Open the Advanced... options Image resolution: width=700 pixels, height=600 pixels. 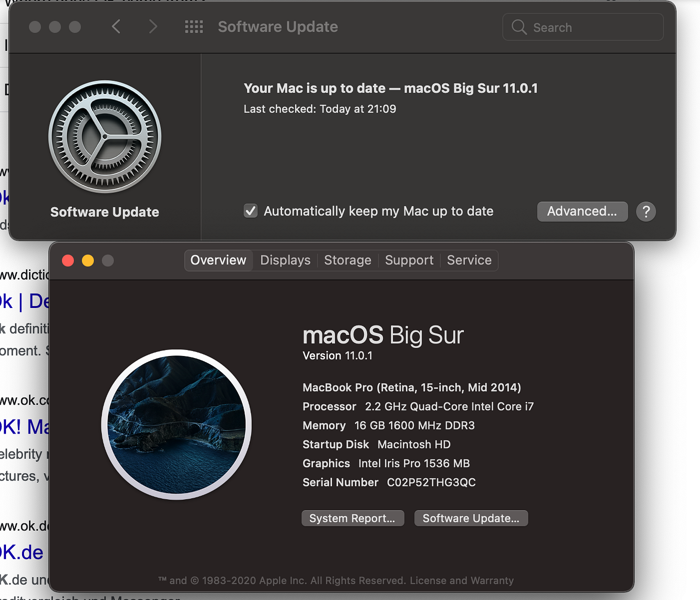pos(582,211)
